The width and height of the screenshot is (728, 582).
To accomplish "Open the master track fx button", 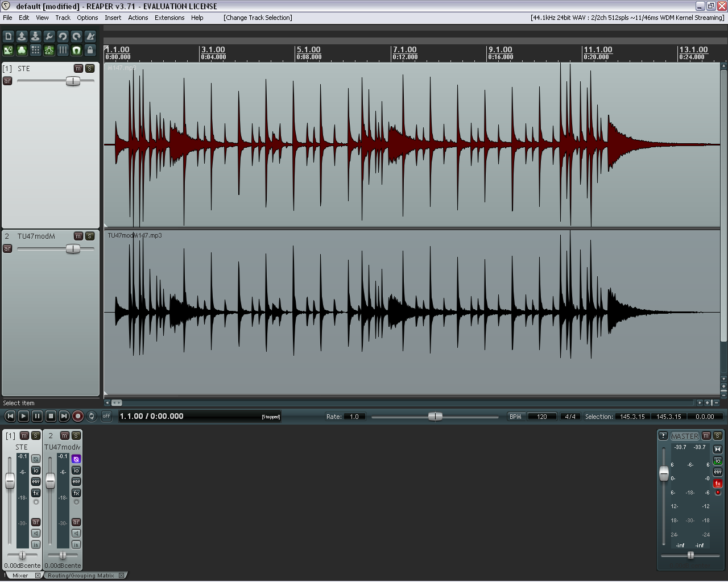I will [x=718, y=484].
